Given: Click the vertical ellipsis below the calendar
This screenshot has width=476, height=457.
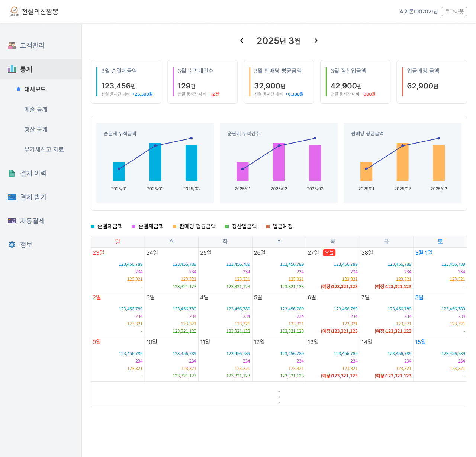Looking at the screenshot, I should click(279, 397).
